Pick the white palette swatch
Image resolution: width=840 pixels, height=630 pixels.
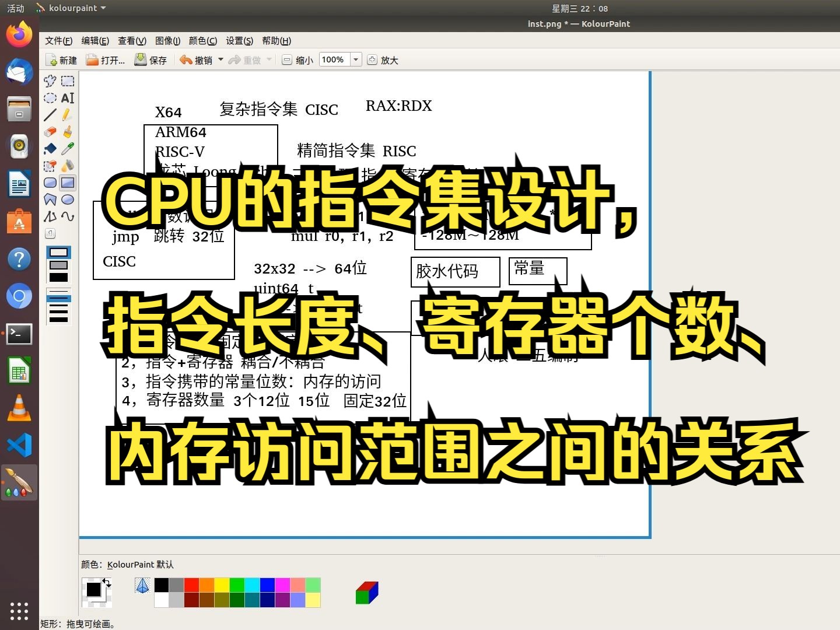pos(161,600)
